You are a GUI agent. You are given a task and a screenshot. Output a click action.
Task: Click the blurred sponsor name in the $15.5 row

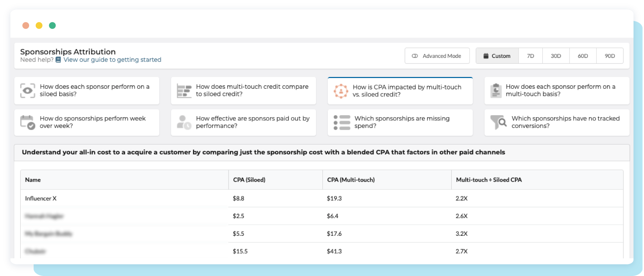(x=35, y=251)
